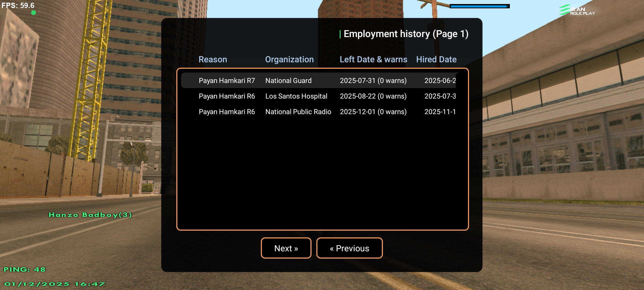Click the Hired Date column header

click(x=436, y=59)
